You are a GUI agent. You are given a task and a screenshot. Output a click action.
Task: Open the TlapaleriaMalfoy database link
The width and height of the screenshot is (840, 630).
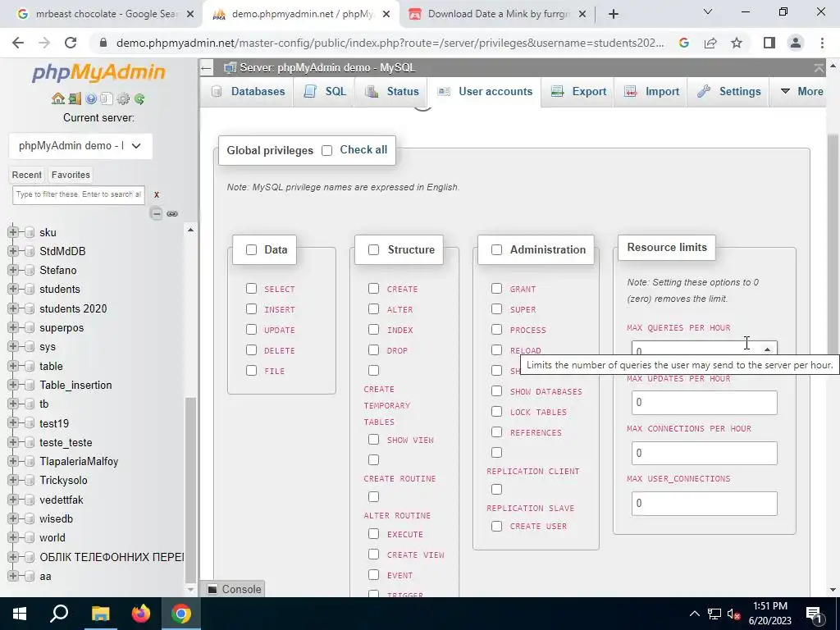(79, 462)
